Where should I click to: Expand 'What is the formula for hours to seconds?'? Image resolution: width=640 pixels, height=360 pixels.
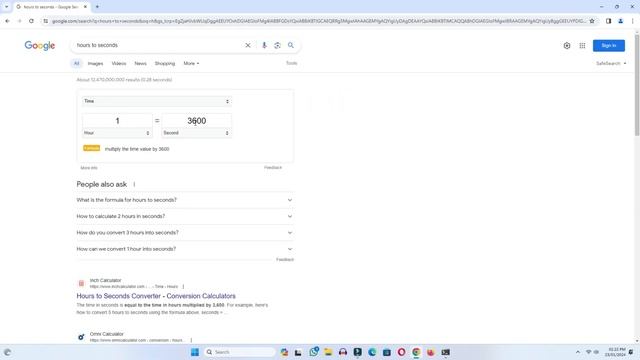pyautogui.click(x=184, y=200)
